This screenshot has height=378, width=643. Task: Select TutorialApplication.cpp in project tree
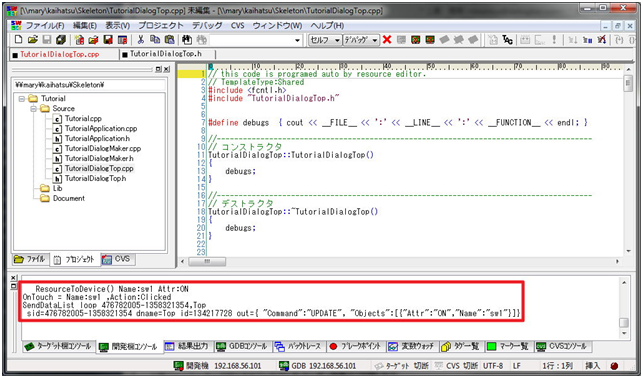[101, 129]
